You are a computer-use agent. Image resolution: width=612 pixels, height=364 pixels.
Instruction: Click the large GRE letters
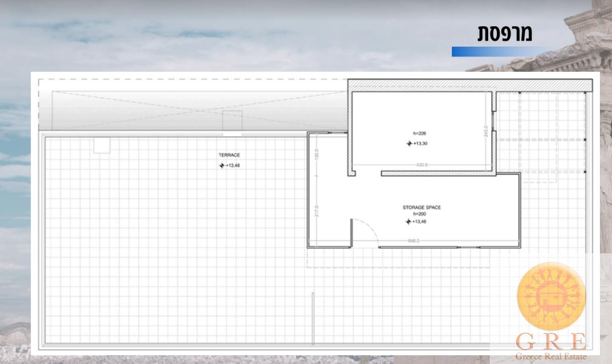(551, 342)
